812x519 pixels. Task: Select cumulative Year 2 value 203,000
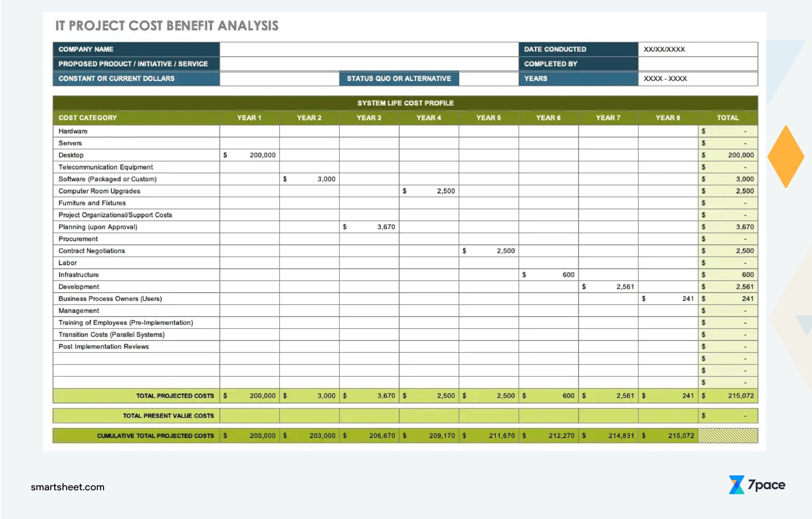tap(309, 436)
